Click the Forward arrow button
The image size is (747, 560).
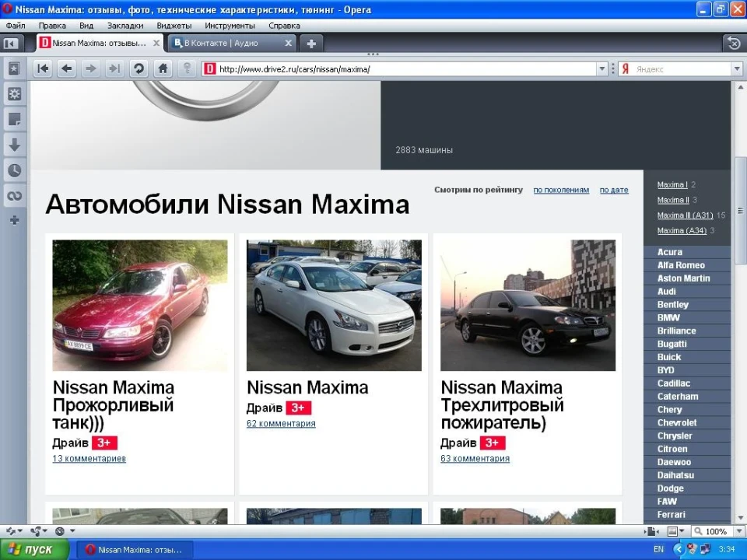(90, 69)
